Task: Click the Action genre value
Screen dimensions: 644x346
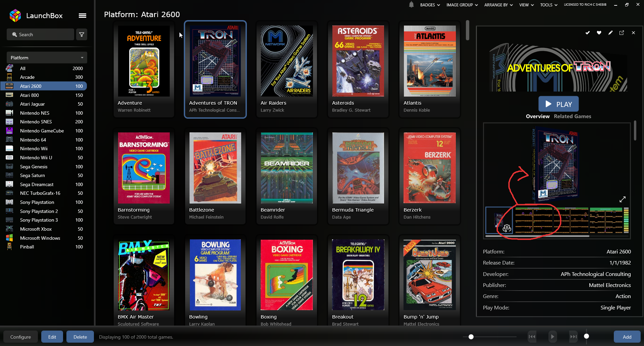Action: pos(623,296)
